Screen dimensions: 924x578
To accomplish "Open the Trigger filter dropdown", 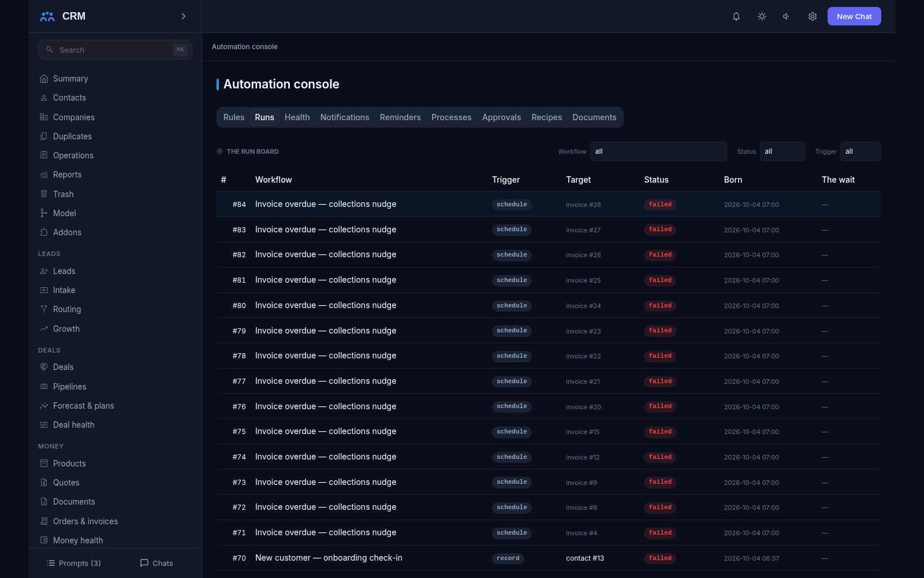I will 860,151.
